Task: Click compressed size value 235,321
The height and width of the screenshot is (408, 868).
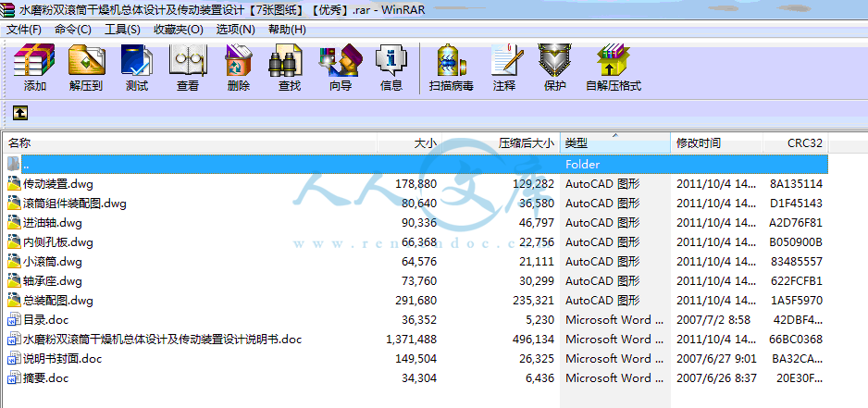Action: coord(534,301)
